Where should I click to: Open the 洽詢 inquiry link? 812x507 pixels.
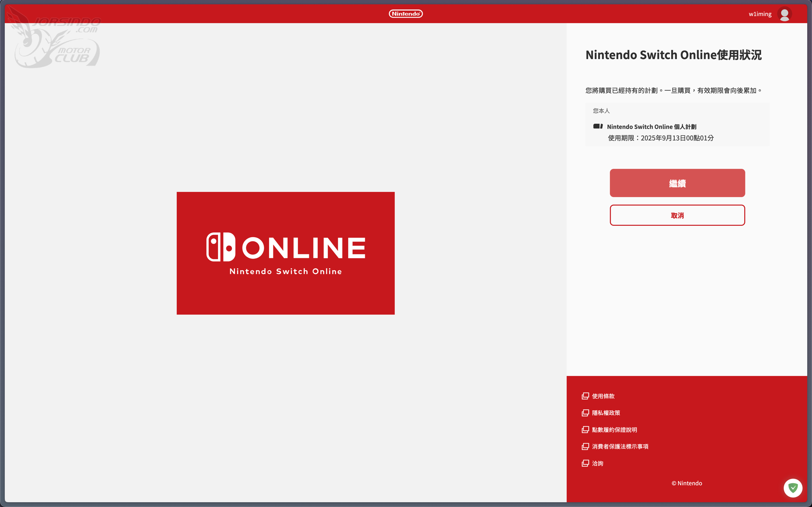tap(598, 463)
